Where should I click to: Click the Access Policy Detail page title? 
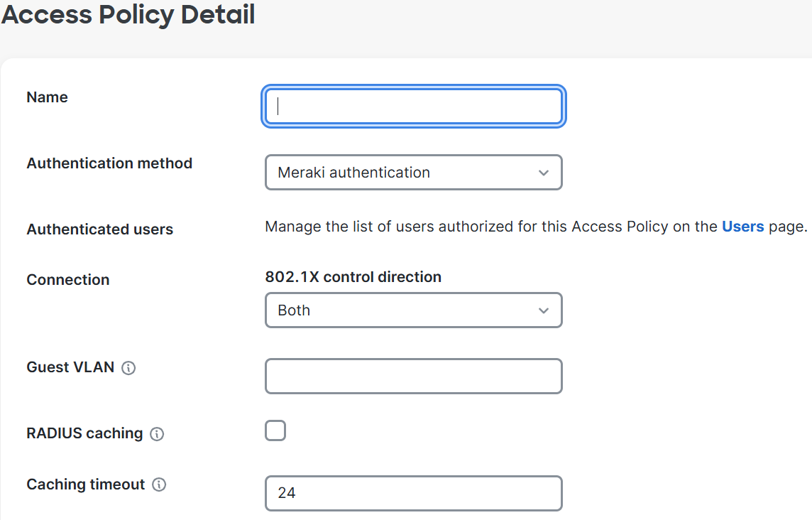point(128,14)
